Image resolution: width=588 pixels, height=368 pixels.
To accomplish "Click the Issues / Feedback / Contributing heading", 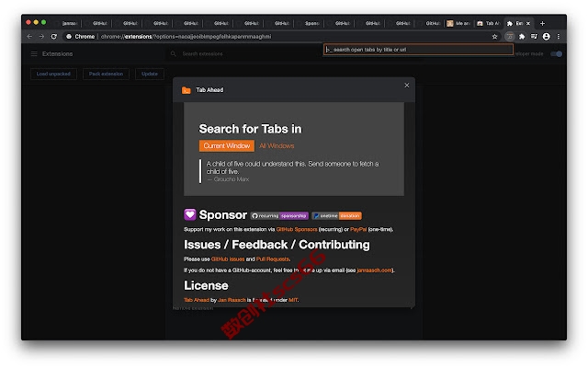I will click(277, 245).
